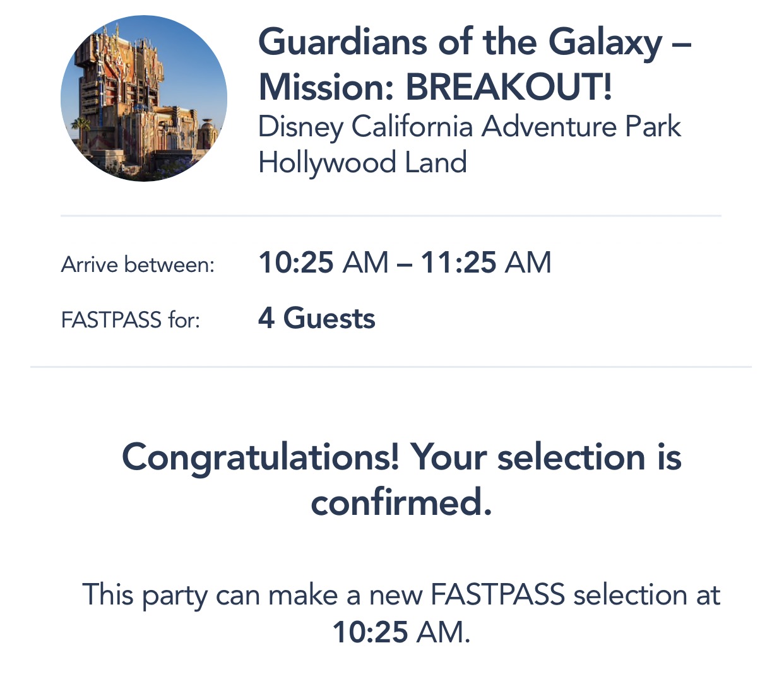Click the divider line below 4 Guests

pos(391,367)
